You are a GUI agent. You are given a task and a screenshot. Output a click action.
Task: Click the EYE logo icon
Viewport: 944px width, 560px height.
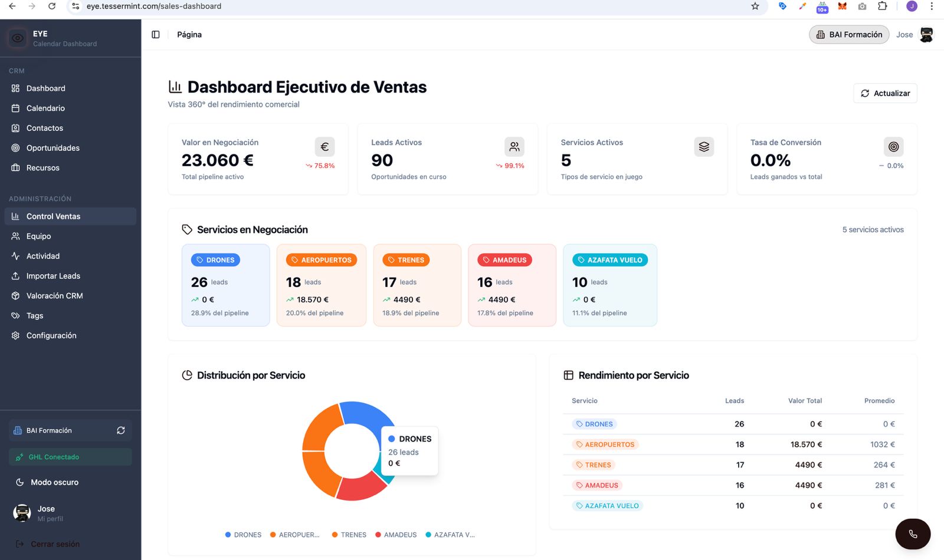coord(18,38)
